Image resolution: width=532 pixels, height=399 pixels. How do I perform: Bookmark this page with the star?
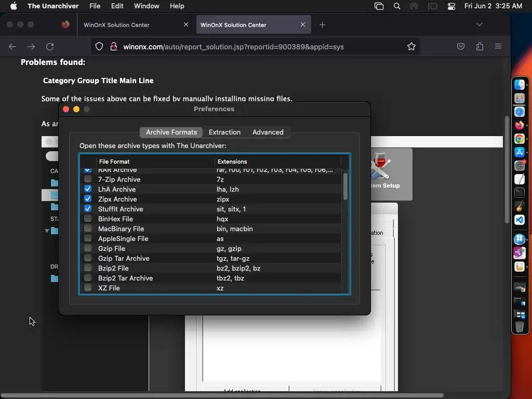(x=411, y=46)
